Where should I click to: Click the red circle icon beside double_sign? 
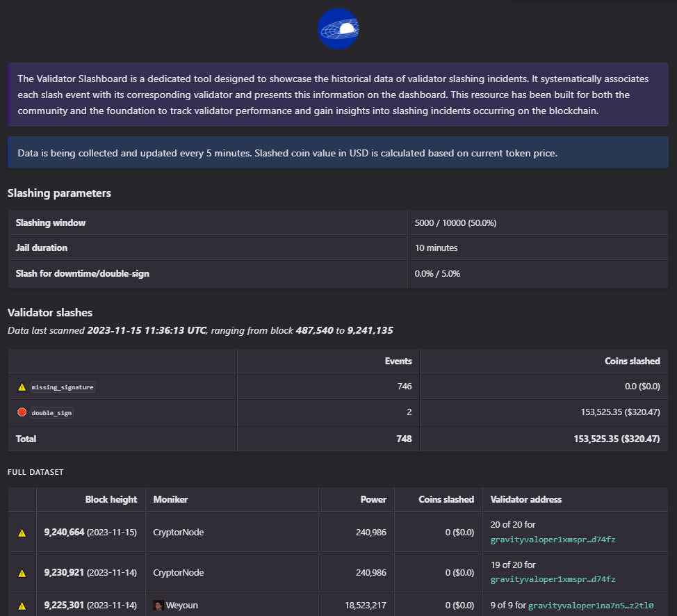point(22,412)
